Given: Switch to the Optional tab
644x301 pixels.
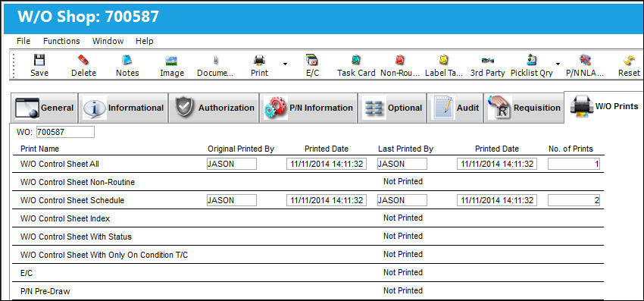Looking at the screenshot, I should click(392, 108).
